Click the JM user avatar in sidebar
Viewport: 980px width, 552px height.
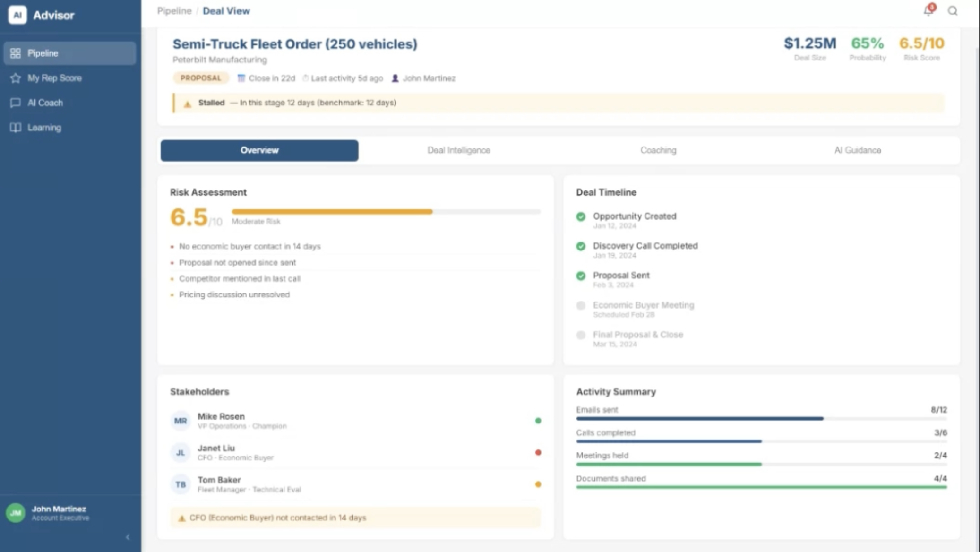[16, 513]
